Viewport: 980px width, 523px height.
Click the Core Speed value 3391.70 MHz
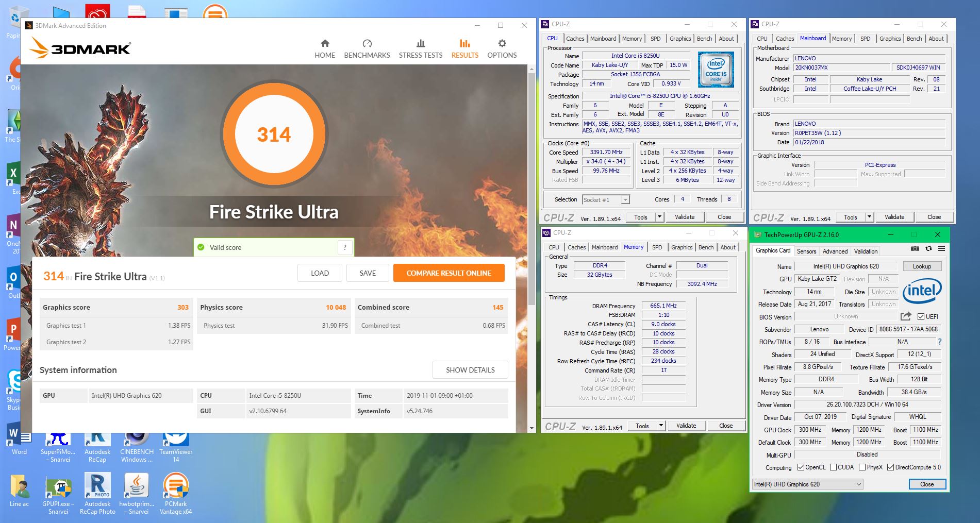(607, 152)
